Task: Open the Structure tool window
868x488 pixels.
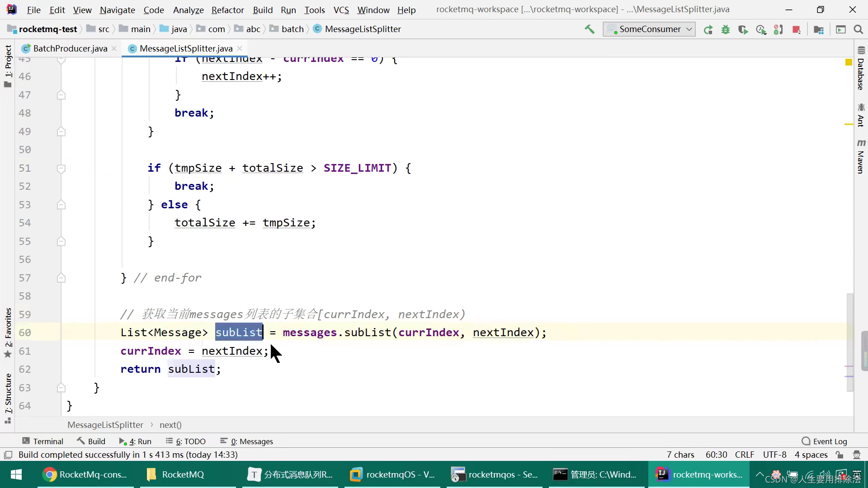Action: tap(8, 398)
